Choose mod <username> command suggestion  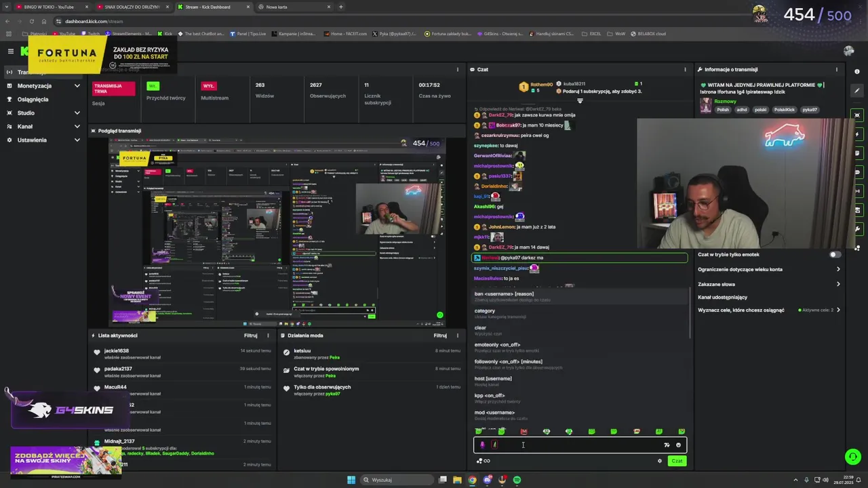point(580,415)
